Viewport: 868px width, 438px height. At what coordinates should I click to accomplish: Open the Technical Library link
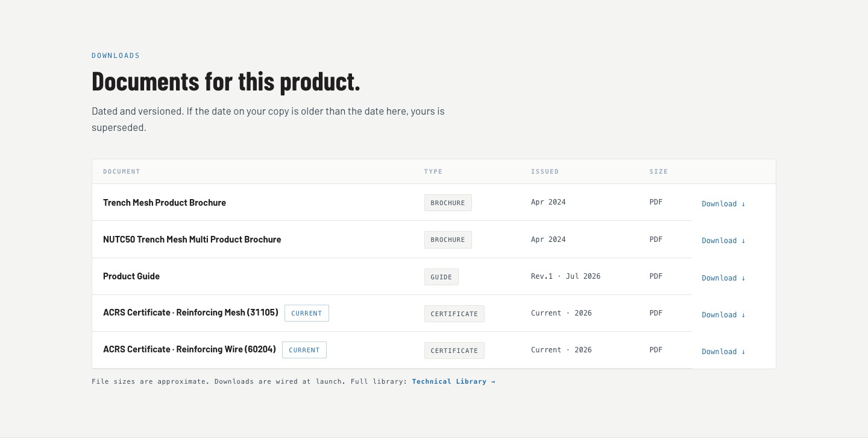pos(453,382)
